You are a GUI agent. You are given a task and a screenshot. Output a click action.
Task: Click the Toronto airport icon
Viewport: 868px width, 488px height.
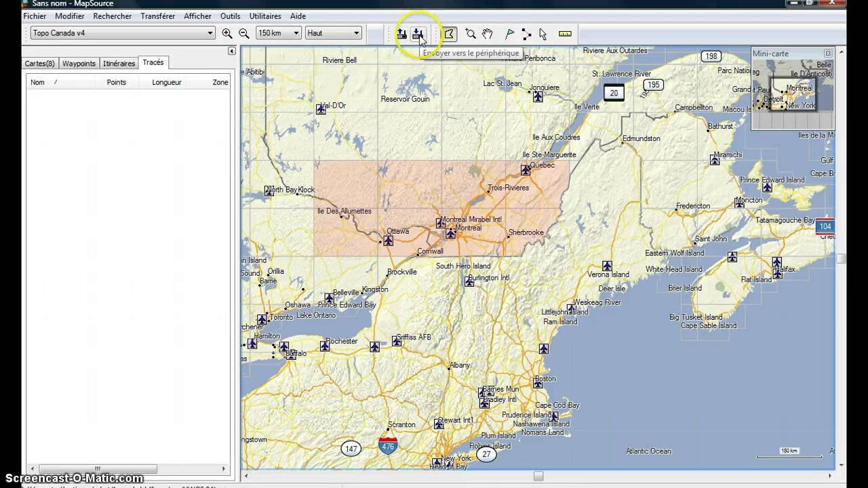[262, 319]
